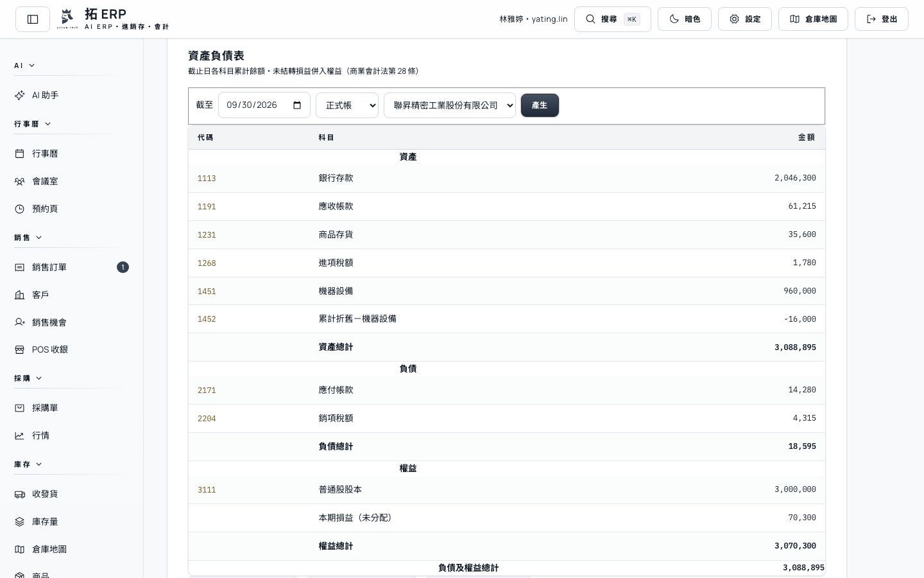This screenshot has width=924, height=578.
Task: Open the 正式帳 ledger type dropdown
Action: pyautogui.click(x=347, y=105)
